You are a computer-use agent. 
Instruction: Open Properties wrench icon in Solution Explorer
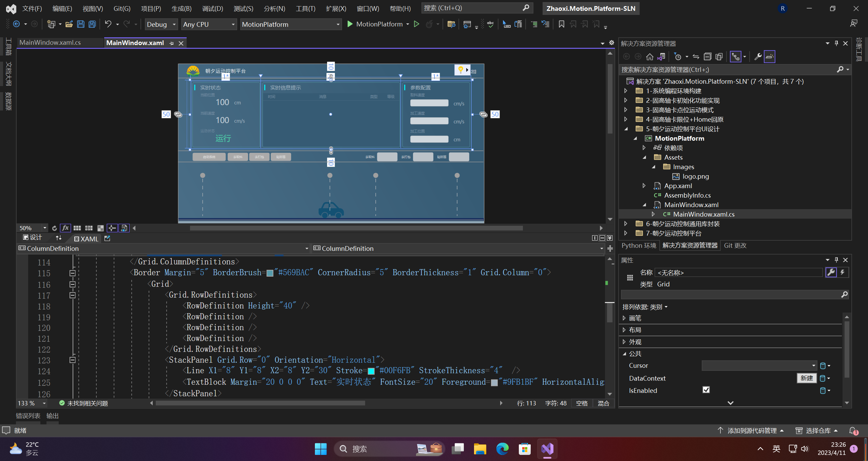tap(758, 57)
